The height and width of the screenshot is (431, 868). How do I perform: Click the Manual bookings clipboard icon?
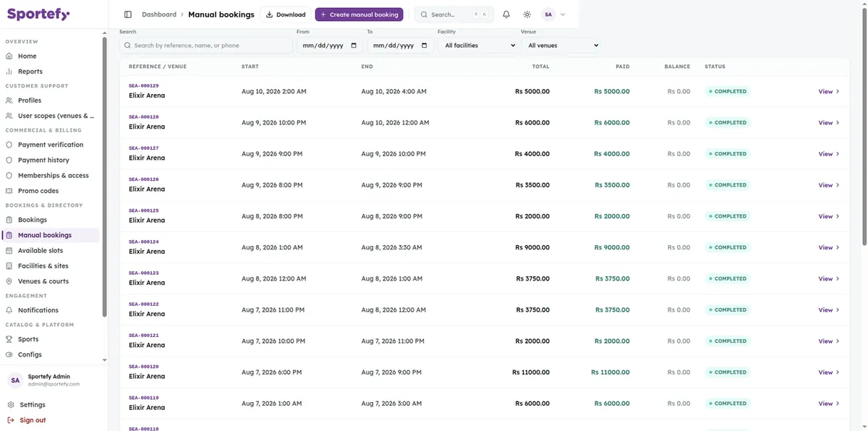[x=9, y=235]
